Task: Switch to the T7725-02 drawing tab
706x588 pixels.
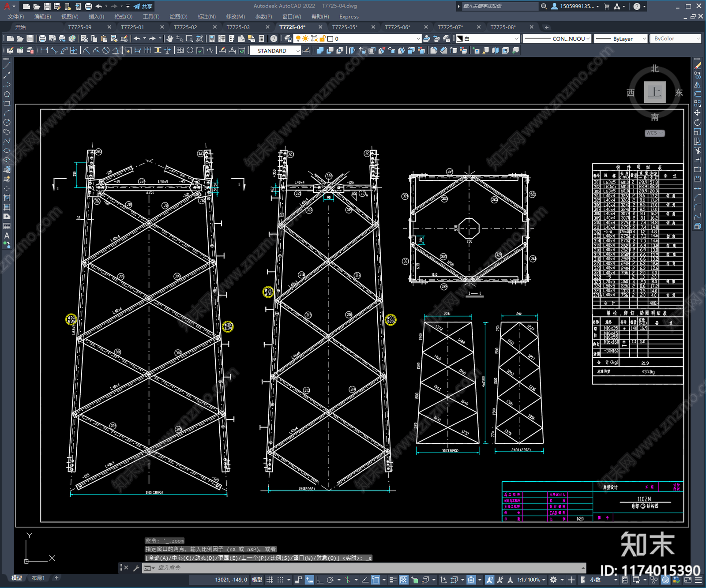Action: click(185, 27)
